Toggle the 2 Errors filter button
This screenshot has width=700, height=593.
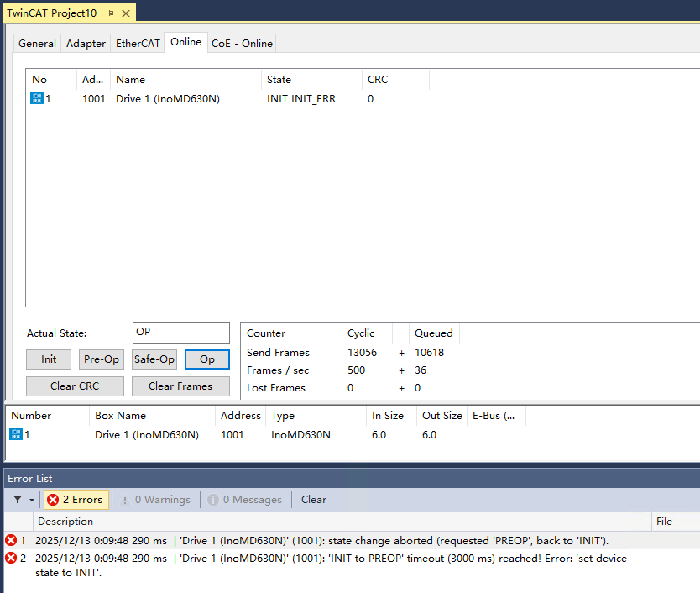tap(76, 499)
